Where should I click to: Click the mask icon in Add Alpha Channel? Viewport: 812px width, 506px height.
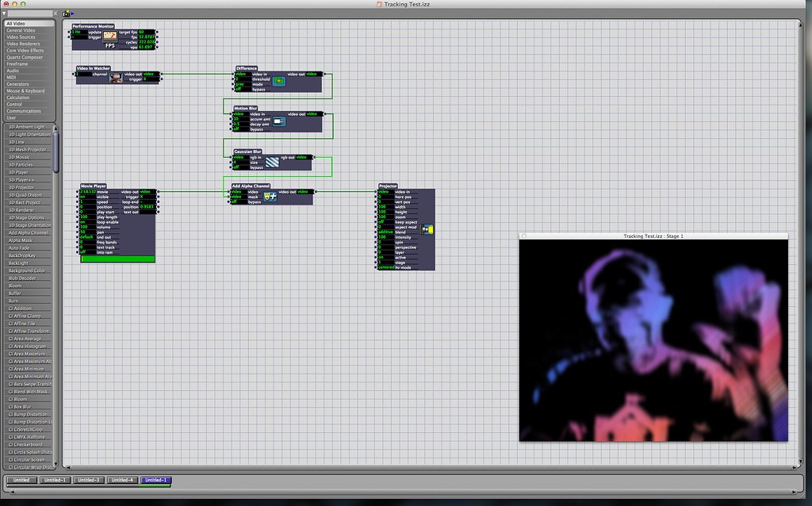[x=270, y=196]
